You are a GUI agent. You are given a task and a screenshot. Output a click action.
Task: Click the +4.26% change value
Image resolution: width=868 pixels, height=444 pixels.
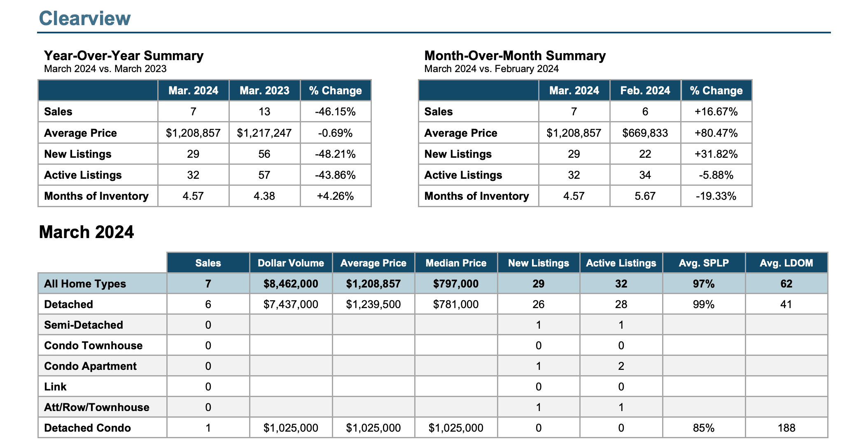coord(335,196)
